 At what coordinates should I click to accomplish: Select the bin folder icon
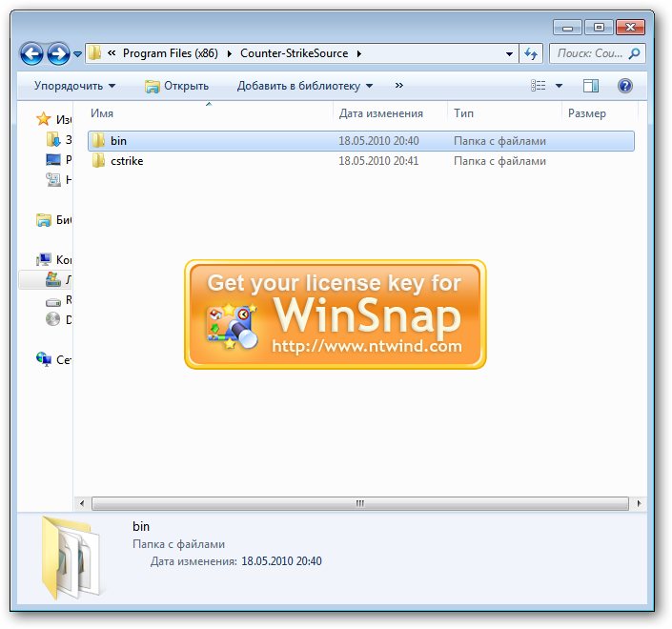[98, 140]
